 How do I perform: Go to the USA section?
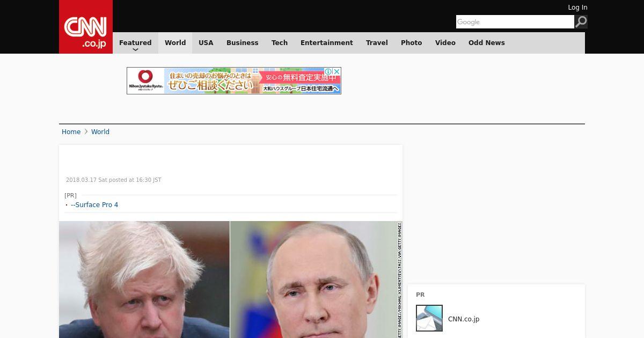tap(206, 43)
